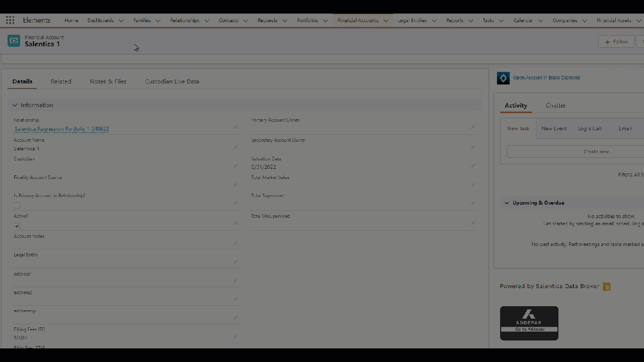Expand the Portfolios nav dropdown arrow
644x362 pixels.
326,21
